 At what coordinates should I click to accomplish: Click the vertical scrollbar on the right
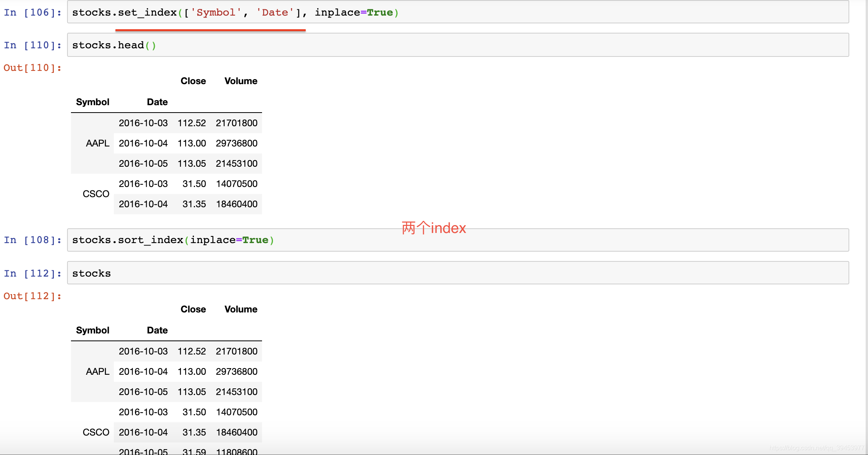pyautogui.click(x=866, y=227)
